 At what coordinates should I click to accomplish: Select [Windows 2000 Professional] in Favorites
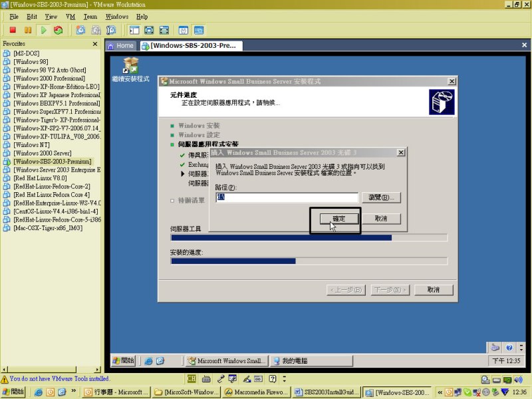click(x=49, y=78)
